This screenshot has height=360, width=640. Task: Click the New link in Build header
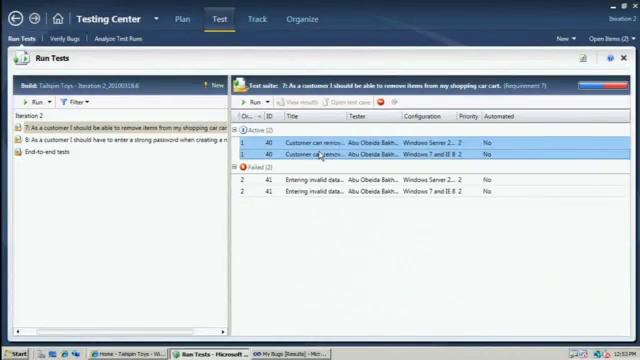(218, 85)
